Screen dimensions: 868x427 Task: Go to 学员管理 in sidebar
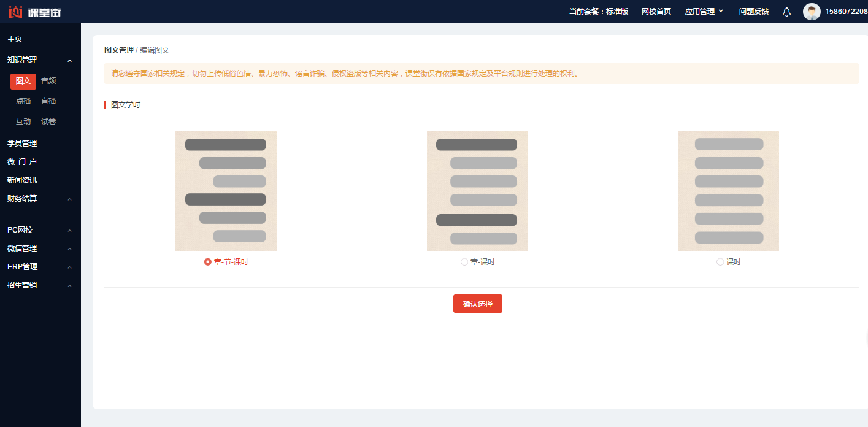[x=22, y=144]
